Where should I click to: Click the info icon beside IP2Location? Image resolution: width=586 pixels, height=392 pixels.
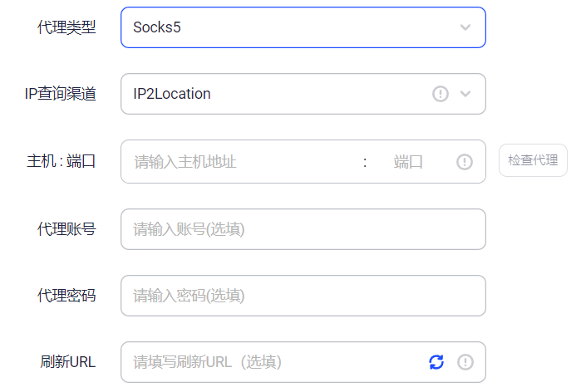441,94
